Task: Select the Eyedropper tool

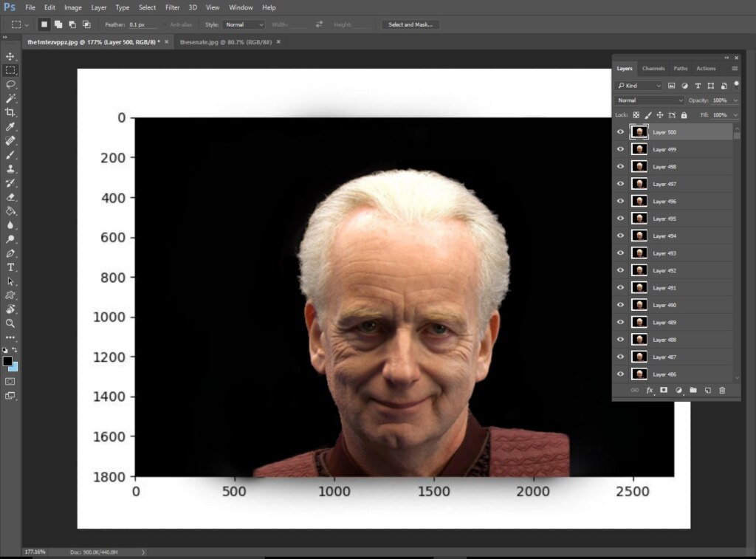Action: [x=10, y=126]
